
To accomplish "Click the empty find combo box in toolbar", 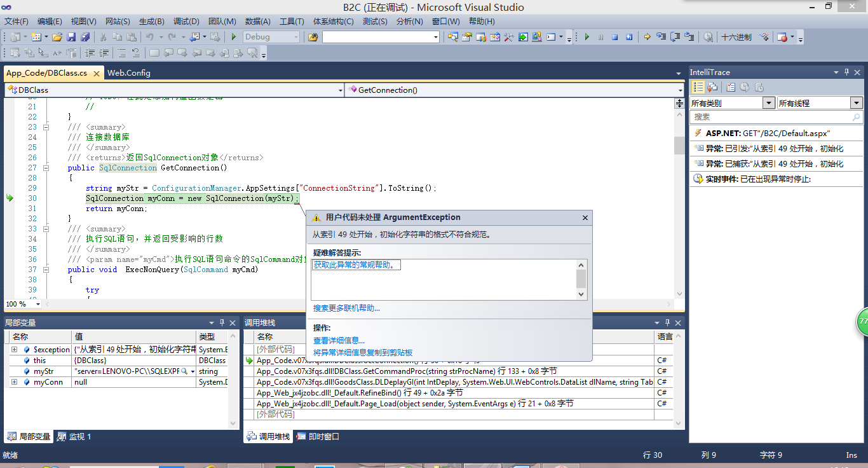I will [380, 37].
